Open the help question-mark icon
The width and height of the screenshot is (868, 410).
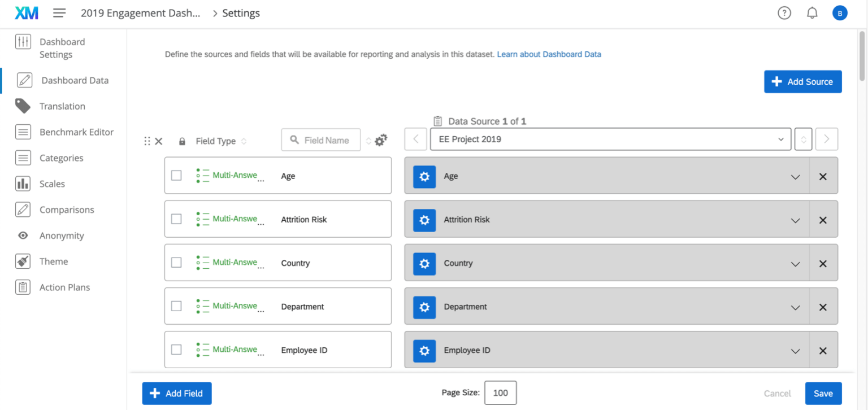point(784,12)
